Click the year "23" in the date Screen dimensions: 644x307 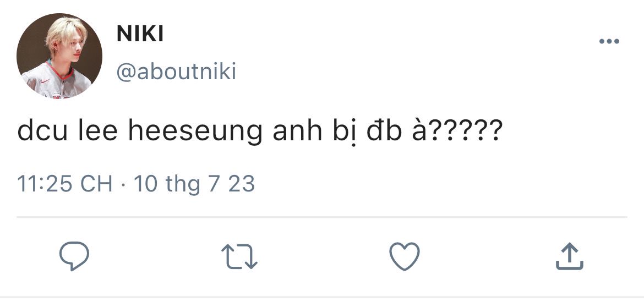coord(242,183)
